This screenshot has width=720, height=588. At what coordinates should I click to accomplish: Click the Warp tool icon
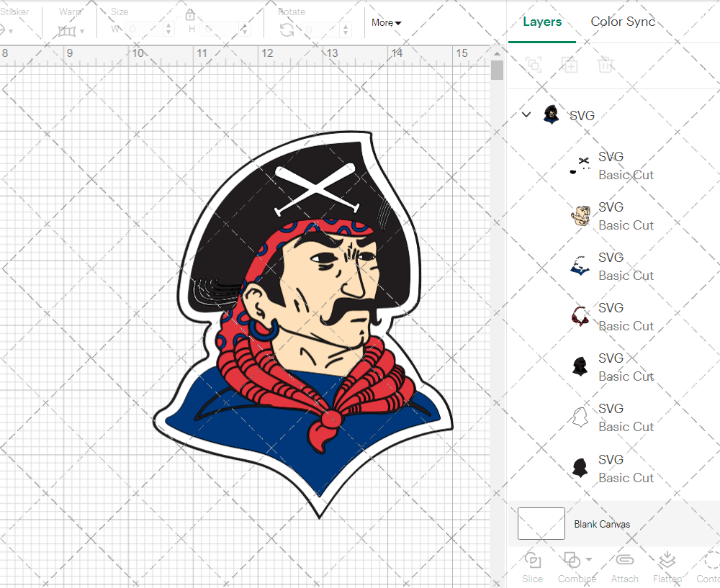66,31
